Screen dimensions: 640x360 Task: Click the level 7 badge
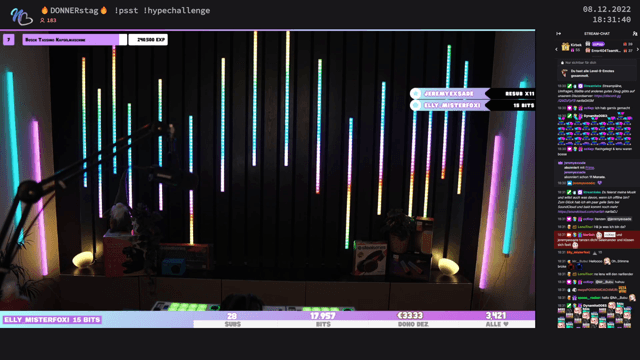9,40
